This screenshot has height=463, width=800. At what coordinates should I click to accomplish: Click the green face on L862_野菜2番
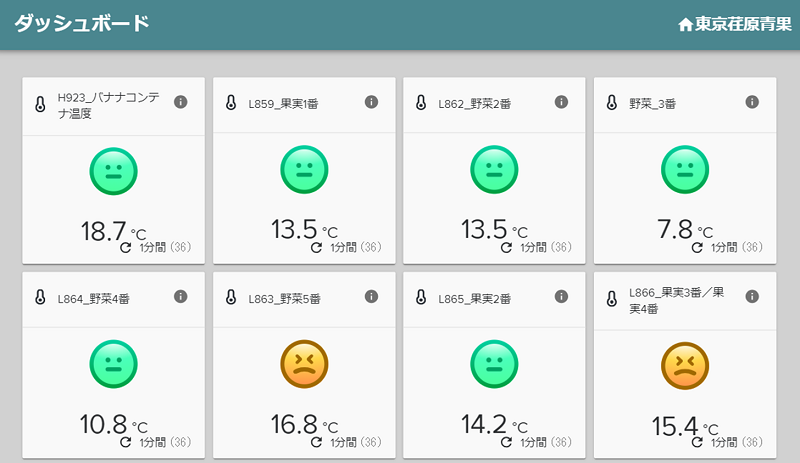click(x=494, y=170)
